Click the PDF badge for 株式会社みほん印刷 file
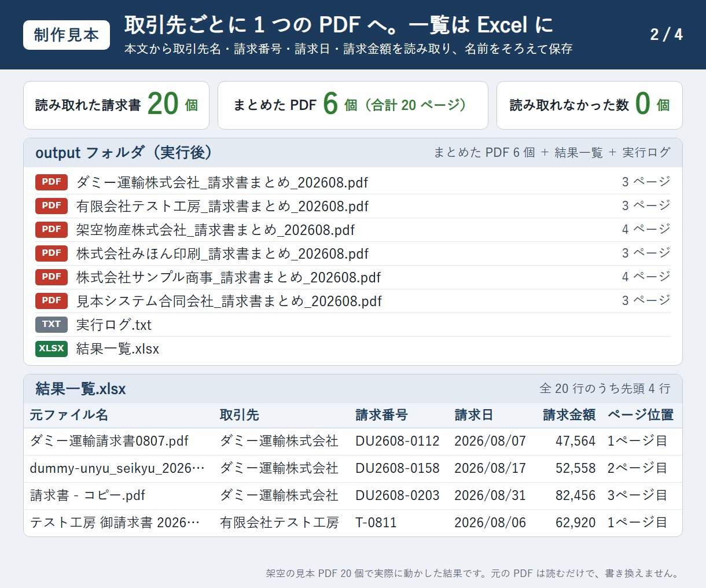Screen dimensions: 706x588 click(52, 253)
